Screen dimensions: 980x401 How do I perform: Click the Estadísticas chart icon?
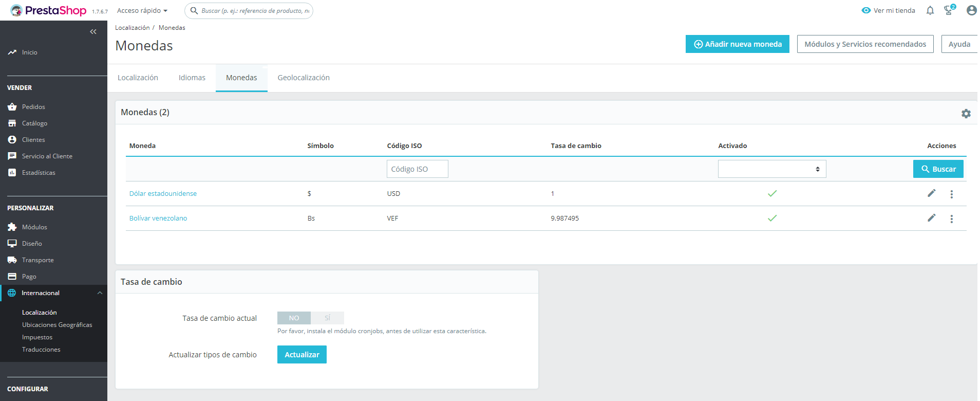[x=12, y=173]
